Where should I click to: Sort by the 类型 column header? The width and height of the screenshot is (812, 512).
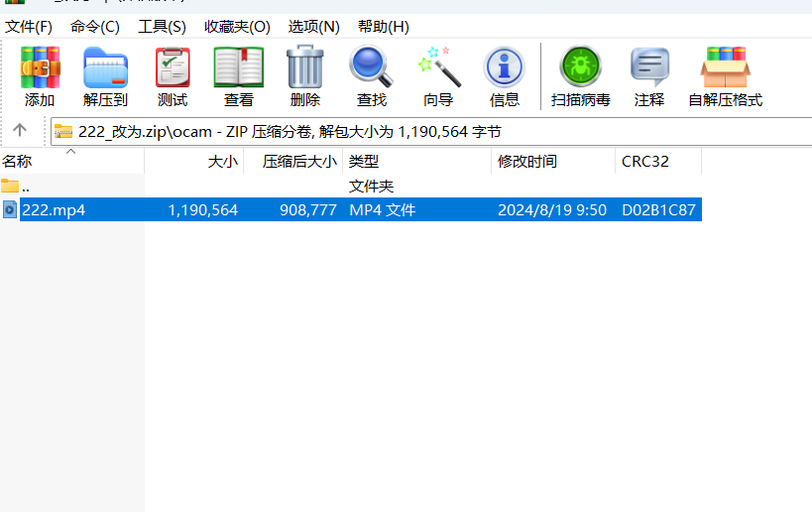click(416, 161)
